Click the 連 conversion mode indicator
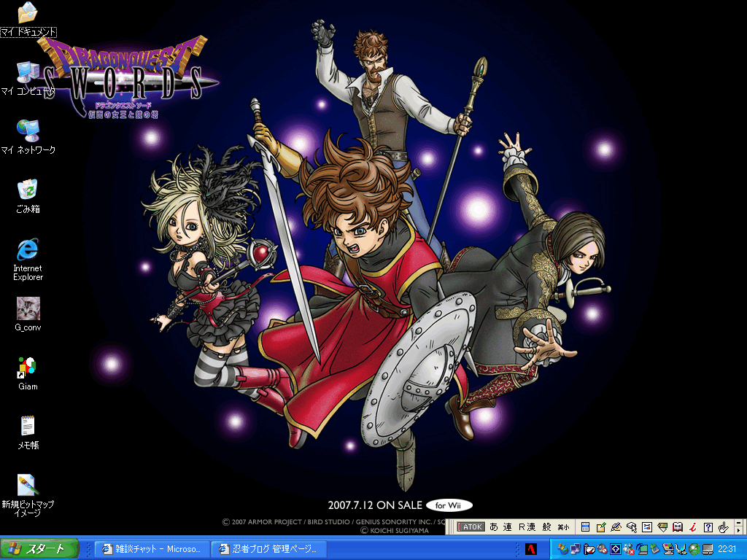This screenshot has height=560, width=747. click(508, 526)
